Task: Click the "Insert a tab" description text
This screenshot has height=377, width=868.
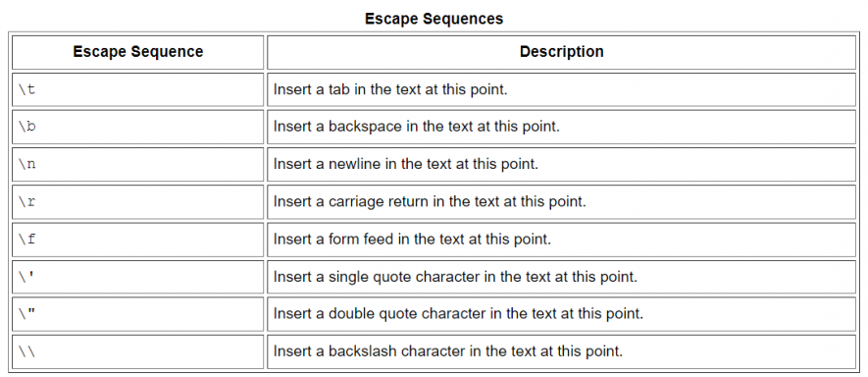Action: tap(390, 89)
